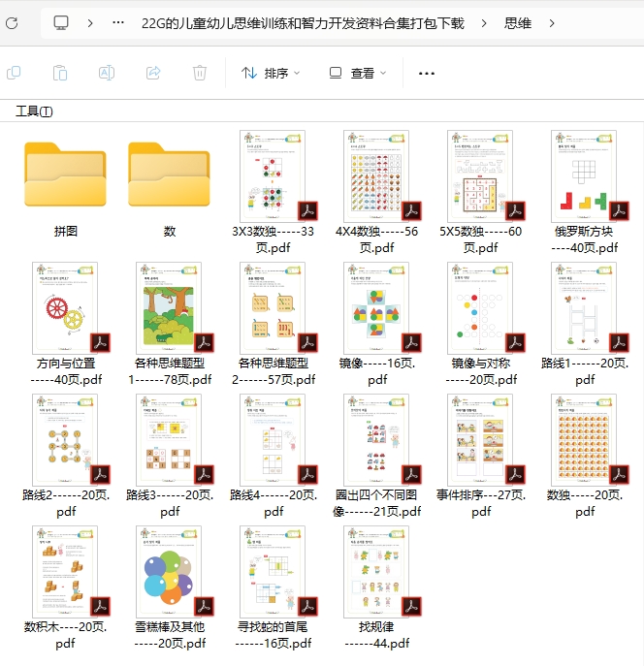Open the 工具(T) menu
Image resolution: width=644 pixels, height=666 pixels.
34,111
